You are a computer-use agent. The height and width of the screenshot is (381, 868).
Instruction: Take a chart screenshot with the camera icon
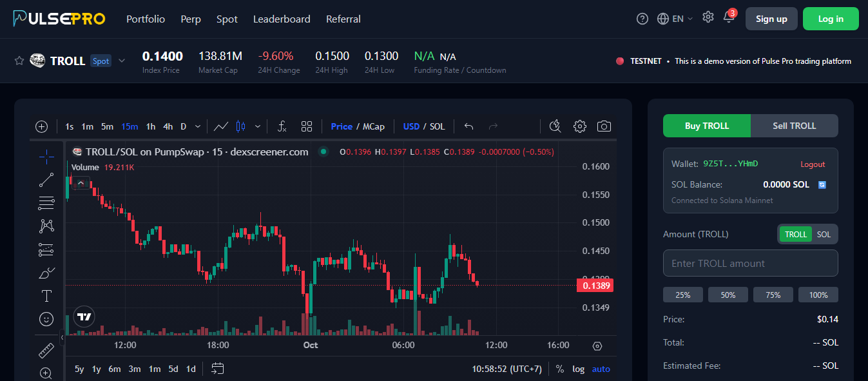[x=604, y=126]
